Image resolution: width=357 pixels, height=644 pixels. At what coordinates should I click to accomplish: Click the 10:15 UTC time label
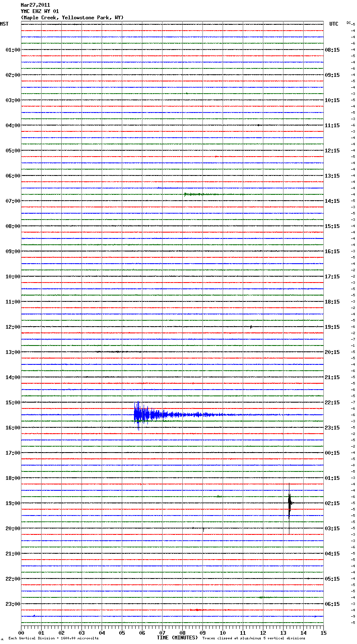coord(332,100)
